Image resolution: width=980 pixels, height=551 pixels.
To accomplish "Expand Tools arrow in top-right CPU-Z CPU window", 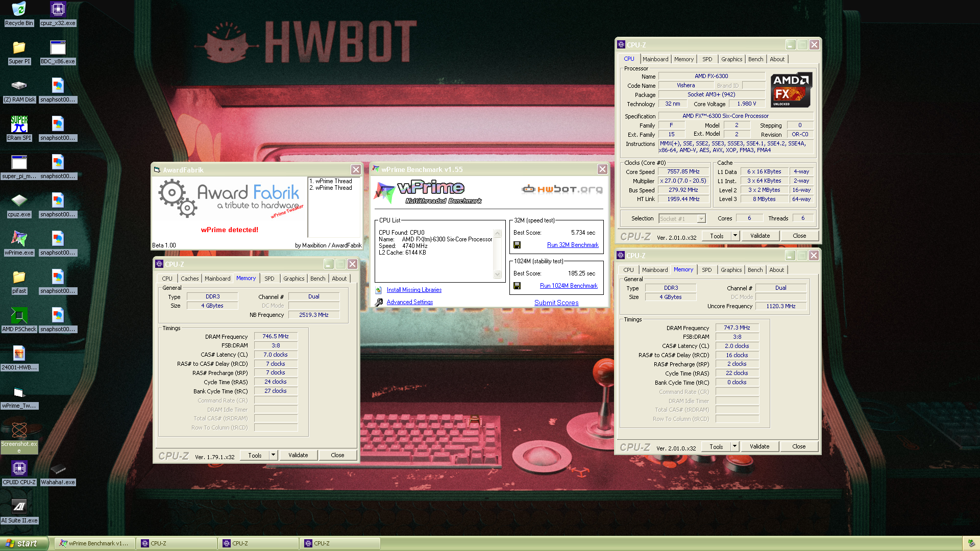I will [x=735, y=236].
